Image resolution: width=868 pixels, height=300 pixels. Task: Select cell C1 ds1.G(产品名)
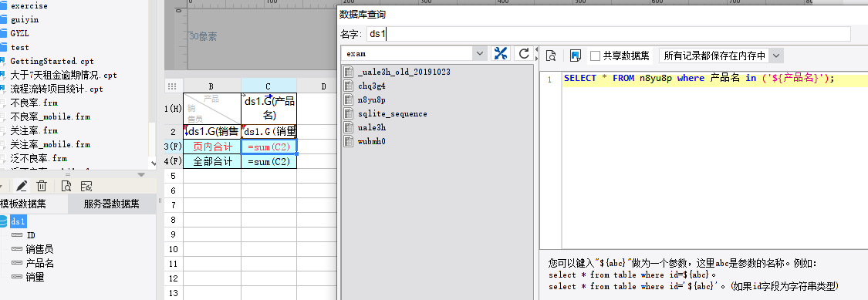tap(269, 109)
